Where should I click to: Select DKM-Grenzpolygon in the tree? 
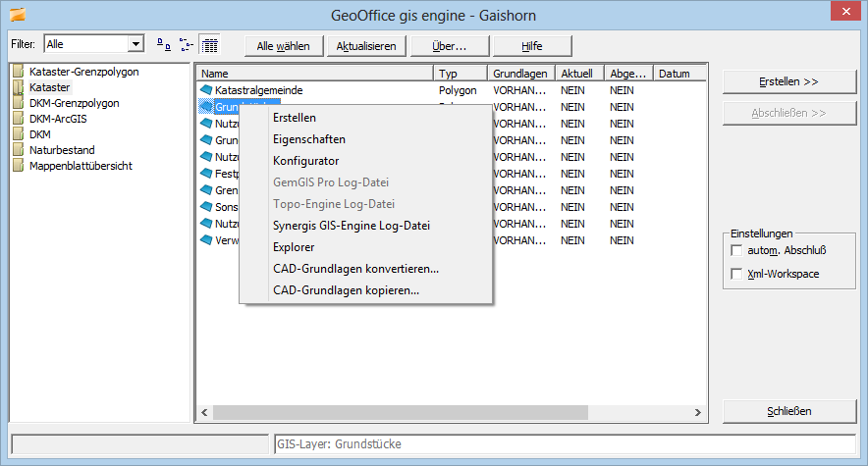click(75, 103)
